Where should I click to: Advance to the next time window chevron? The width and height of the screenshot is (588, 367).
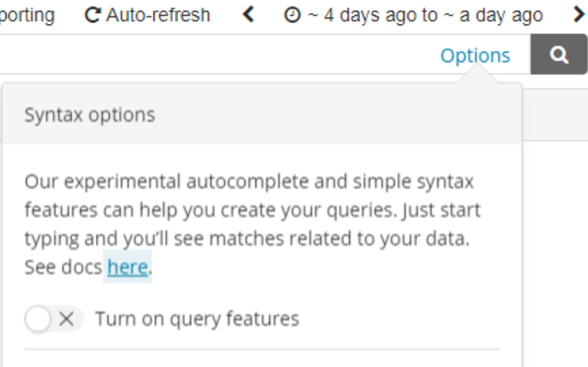(578, 14)
